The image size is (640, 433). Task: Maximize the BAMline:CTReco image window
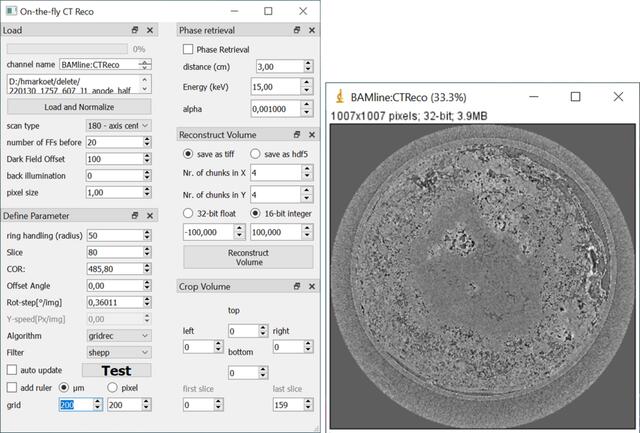pyautogui.click(x=576, y=97)
